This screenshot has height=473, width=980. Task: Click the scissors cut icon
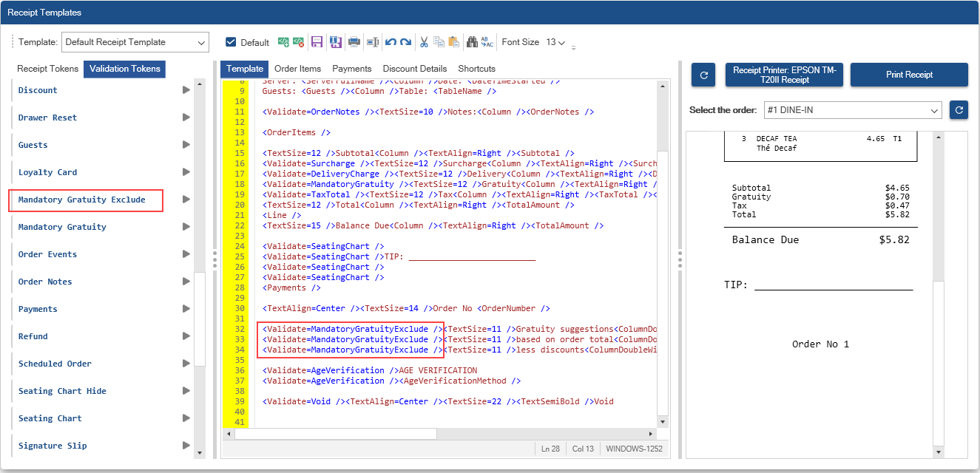pos(424,42)
